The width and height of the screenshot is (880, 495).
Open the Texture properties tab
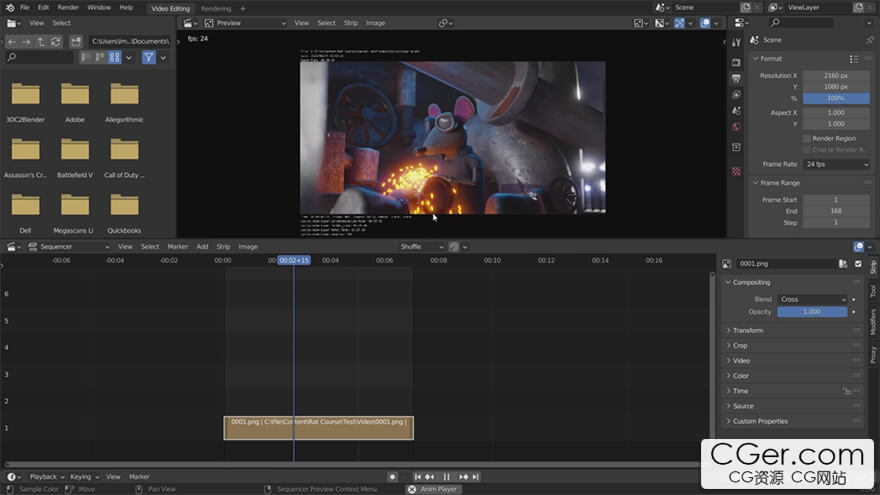[736, 171]
